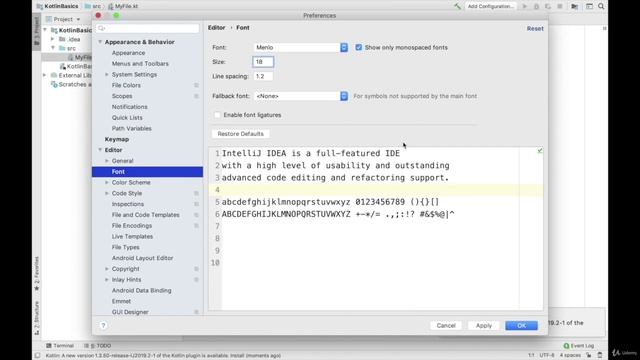The height and width of the screenshot is (360, 640).
Task: Click the Preferences search field
Action: tap(148, 28)
